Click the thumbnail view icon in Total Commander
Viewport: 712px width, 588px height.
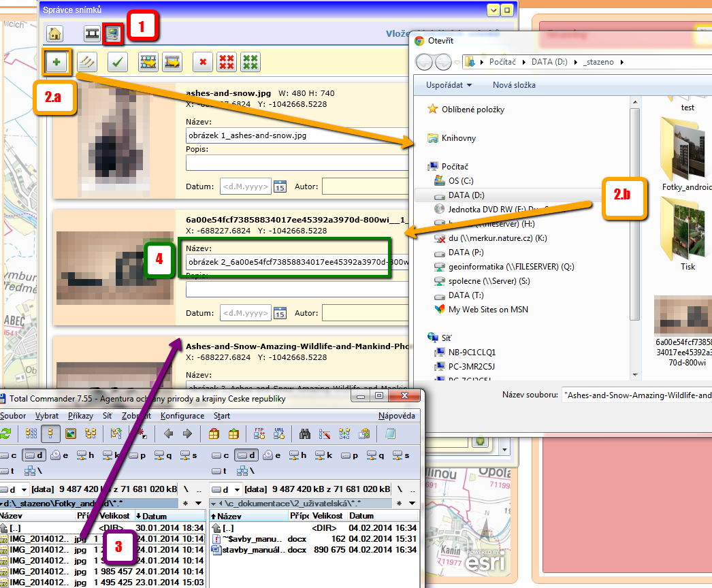click(71, 434)
